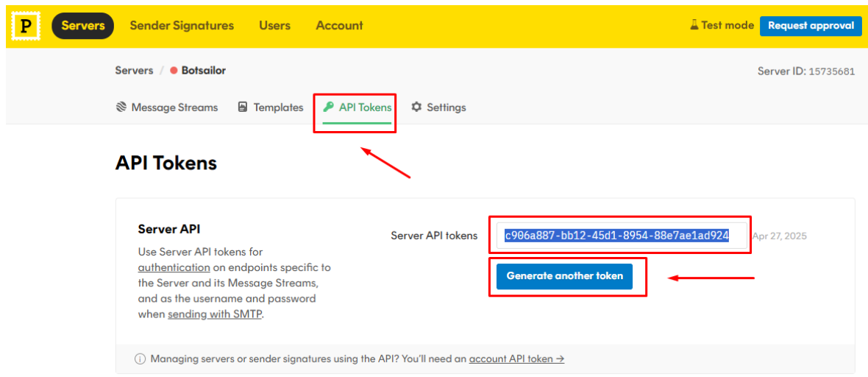Click Generate another token button
The width and height of the screenshot is (868, 377).
click(565, 276)
